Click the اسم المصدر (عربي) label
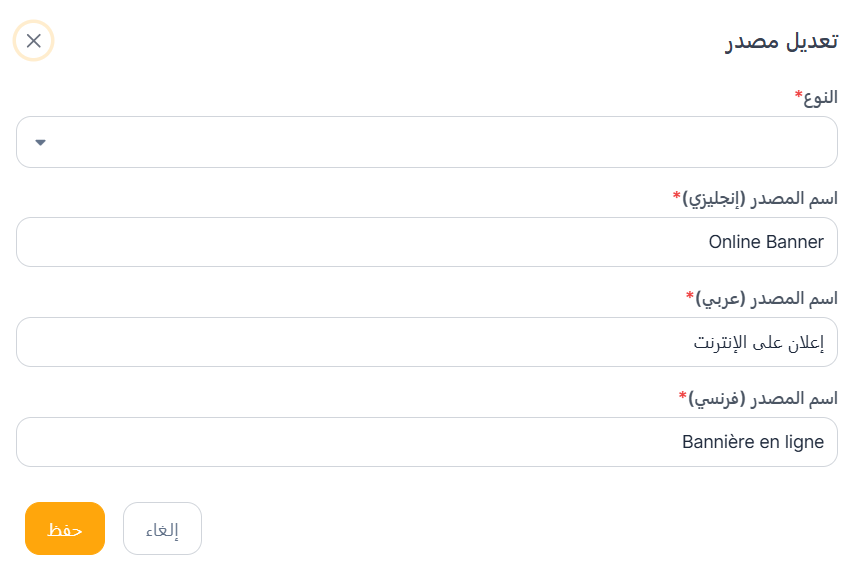The width and height of the screenshot is (854, 570). [x=766, y=298]
